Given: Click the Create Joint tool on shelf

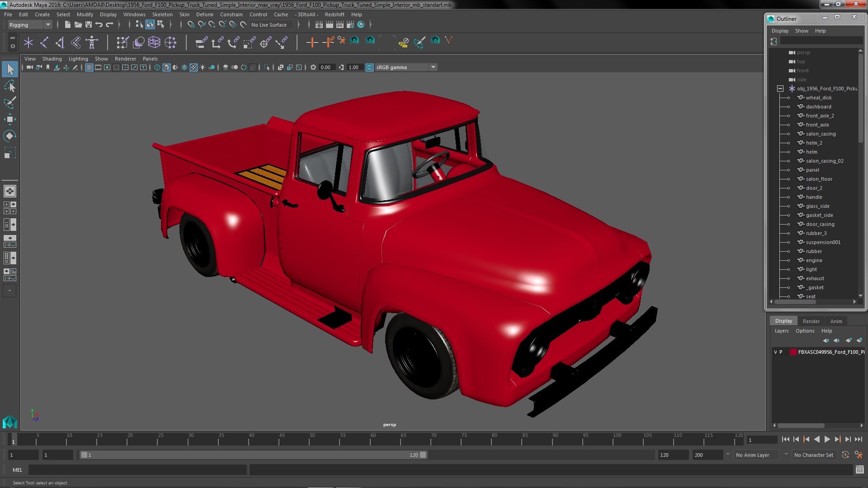Looking at the screenshot, I should 44,42.
